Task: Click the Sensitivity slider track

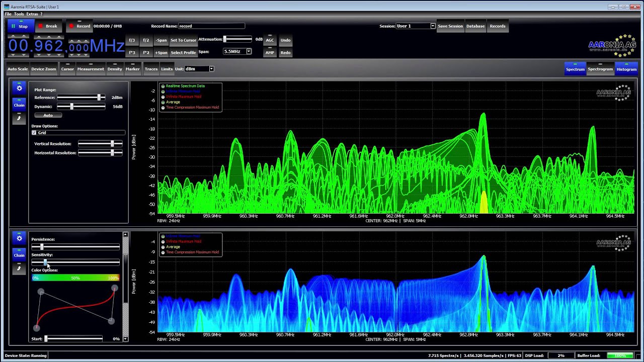Action: [75, 262]
